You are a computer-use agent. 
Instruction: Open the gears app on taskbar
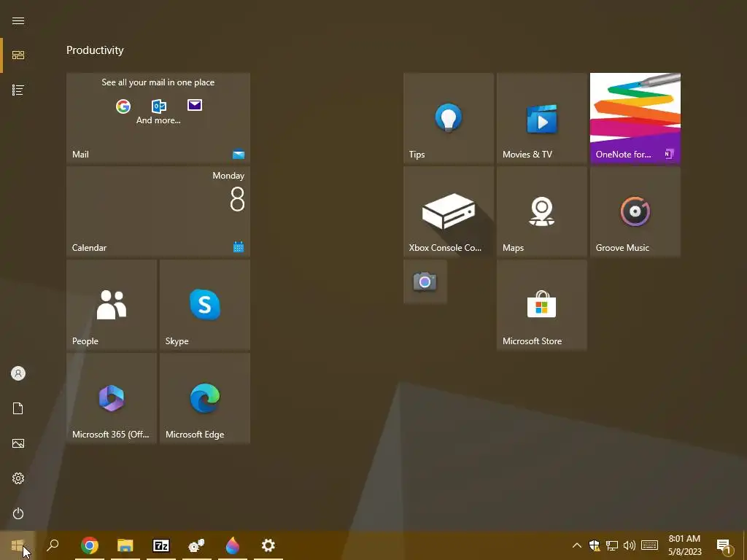(196, 545)
